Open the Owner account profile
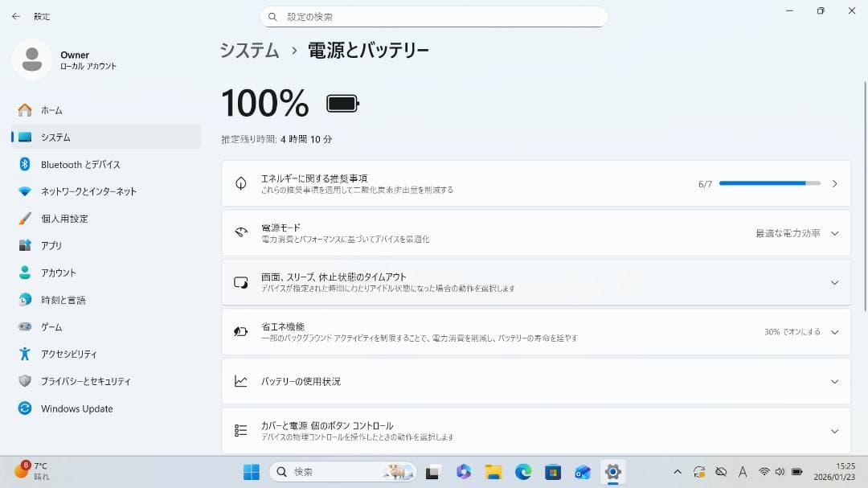The width and height of the screenshot is (868, 488). pyautogui.click(x=60, y=60)
